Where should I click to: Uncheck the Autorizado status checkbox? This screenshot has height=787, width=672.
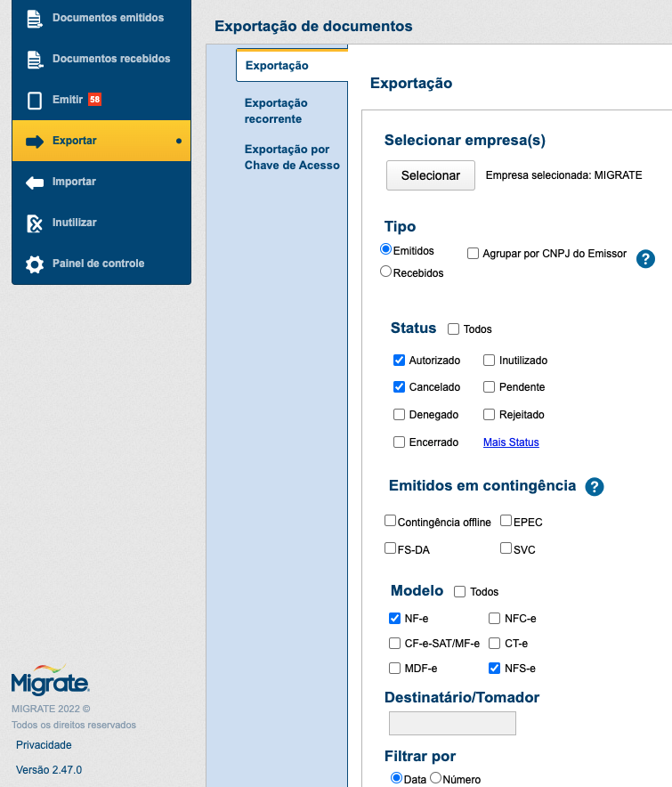pos(400,361)
